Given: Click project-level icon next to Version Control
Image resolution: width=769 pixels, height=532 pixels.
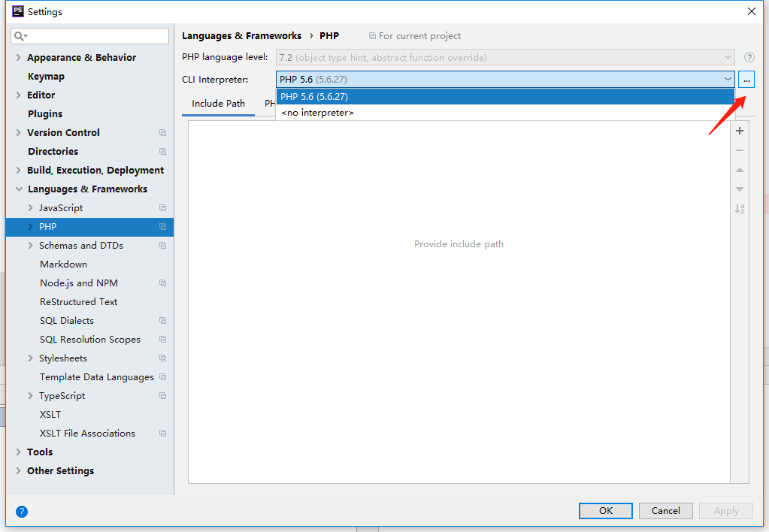Looking at the screenshot, I should [x=163, y=133].
